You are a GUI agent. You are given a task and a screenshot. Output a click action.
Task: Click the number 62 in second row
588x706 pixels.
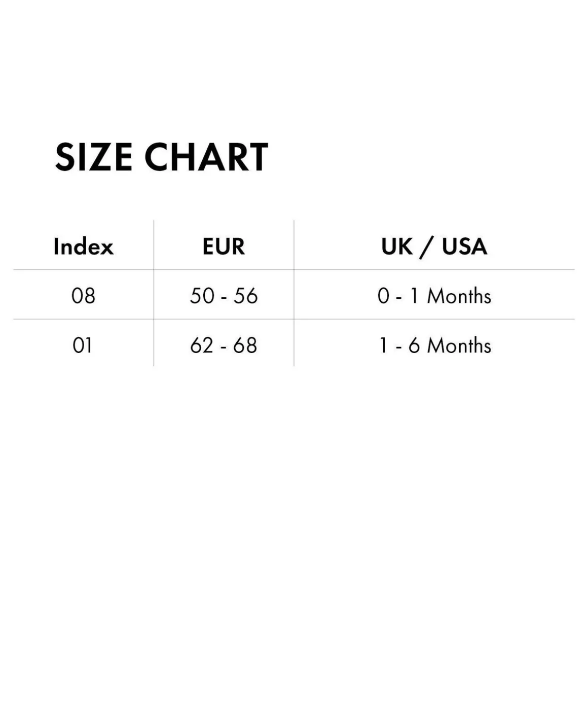tap(202, 345)
